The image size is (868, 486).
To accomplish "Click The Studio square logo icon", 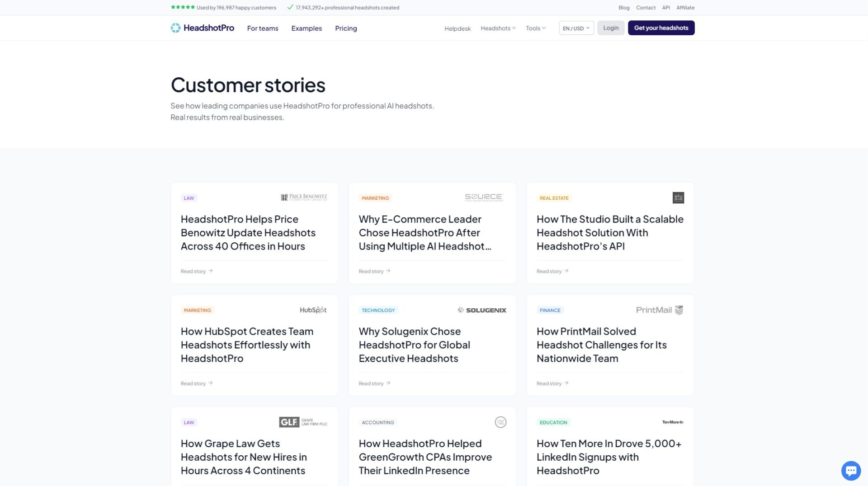I will (678, 198).
